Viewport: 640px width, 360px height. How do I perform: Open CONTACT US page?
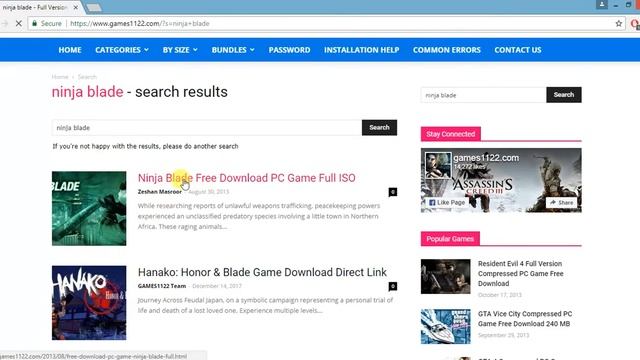(x=518, y=50)
